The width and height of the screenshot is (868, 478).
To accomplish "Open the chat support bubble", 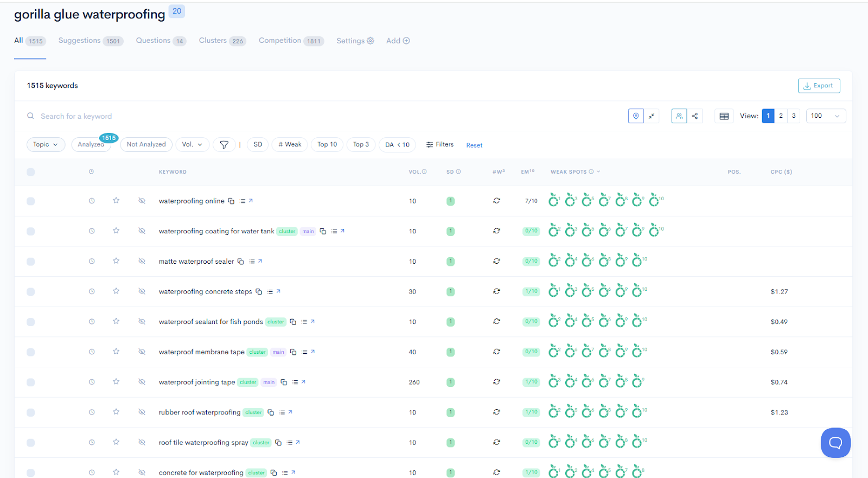I will click(x=835, y=443).
